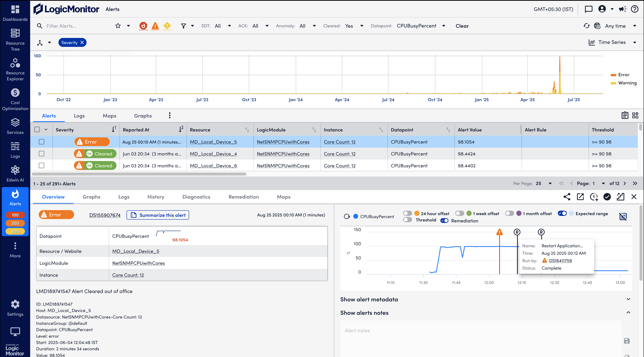Open alert in new window
This screenshot has height=357, width=644.
(580, 197)
